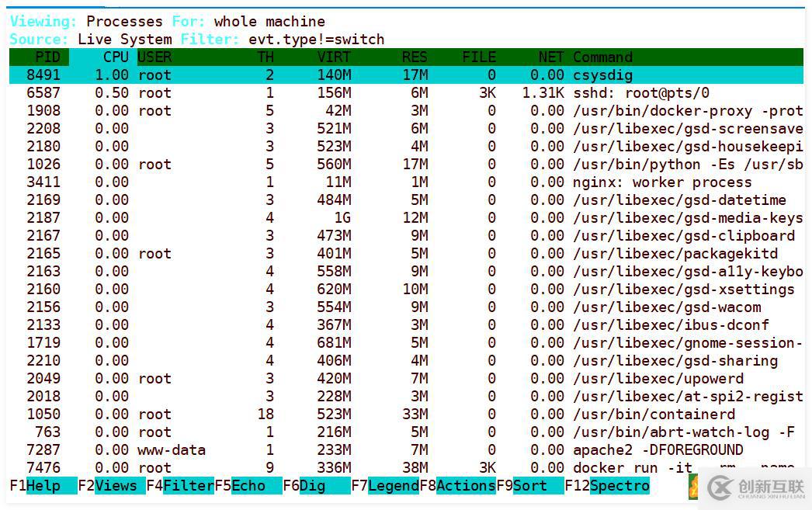Image resolution: width=812 pixels, height=510 pixels.
Task: Click the Command column header
Action: pyautogui.click(x=602, y=57)
